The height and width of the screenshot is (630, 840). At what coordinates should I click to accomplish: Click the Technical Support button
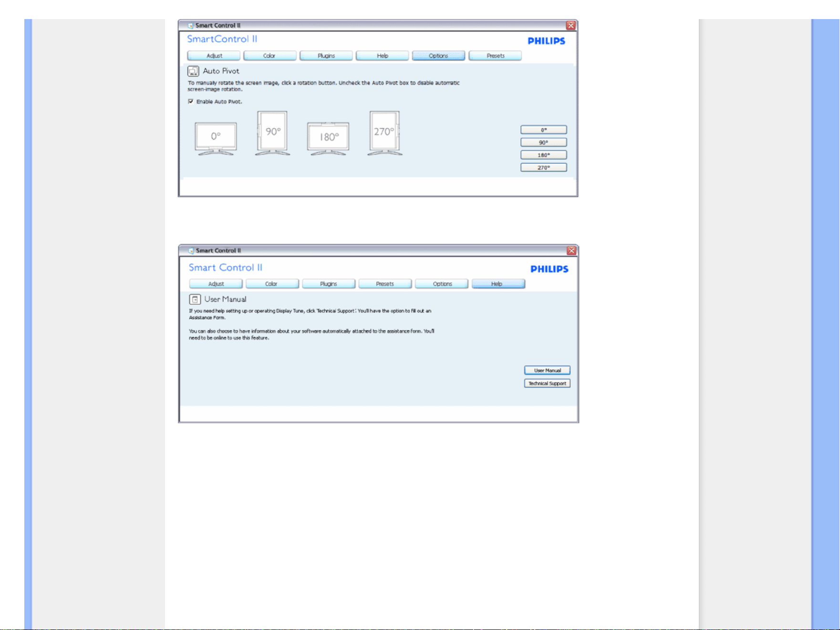[547, 383]
